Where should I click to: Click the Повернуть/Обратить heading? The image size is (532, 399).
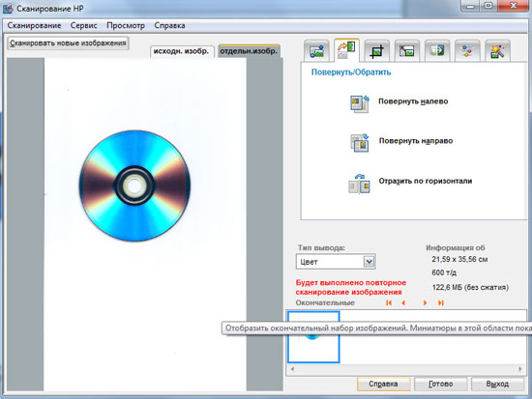pyautogui.click(x=351, y=72)
